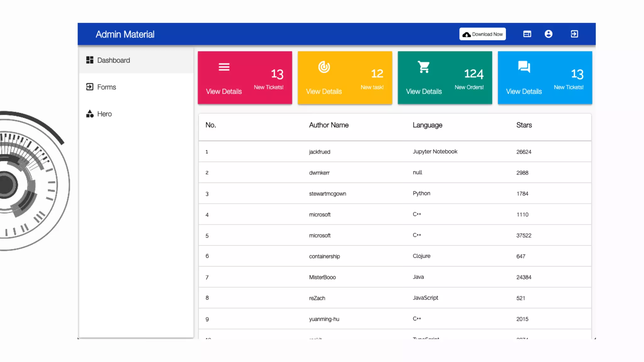The width and height of the screenshot is (644, 362).
Task: Click the card icon in header
Action: point(527,34)
